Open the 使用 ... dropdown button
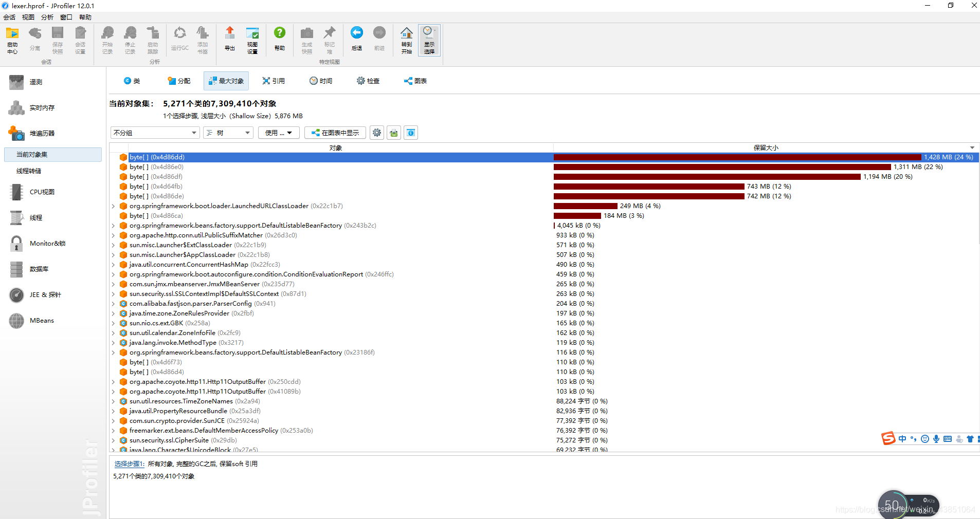This screenshot has width=980, height=519. click(x=279, y=133)
